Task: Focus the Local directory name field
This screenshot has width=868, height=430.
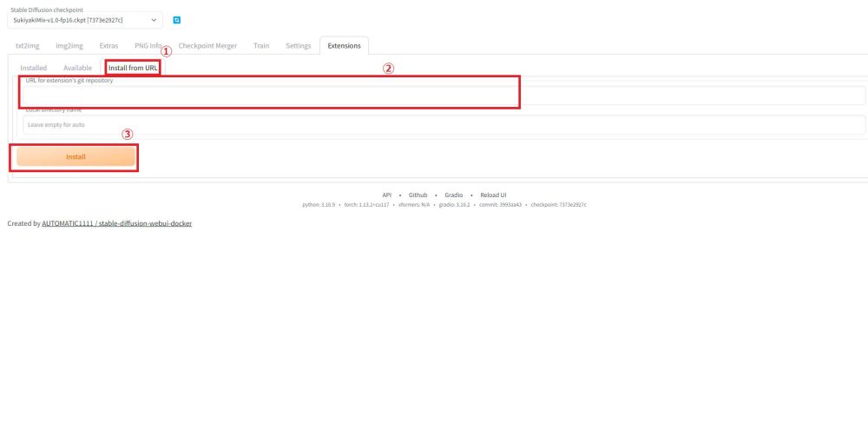Action: (x=443, y=125)
